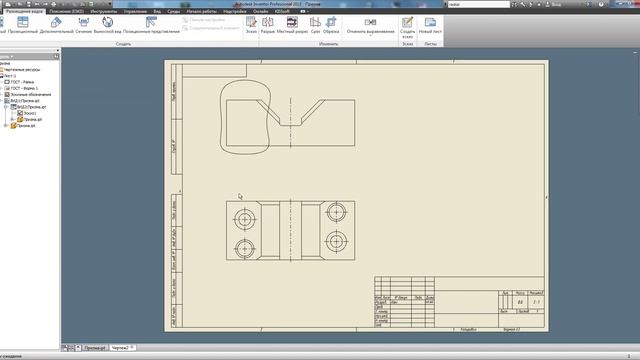This screenshot has width=640, height=360.
Task: Click the Создать panel label
Action: point(123,44)
